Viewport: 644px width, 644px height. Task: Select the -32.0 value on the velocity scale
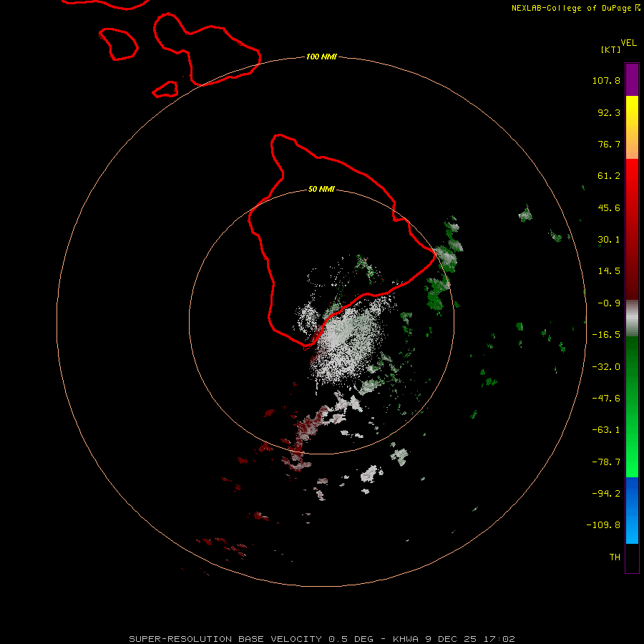point(606,367)
